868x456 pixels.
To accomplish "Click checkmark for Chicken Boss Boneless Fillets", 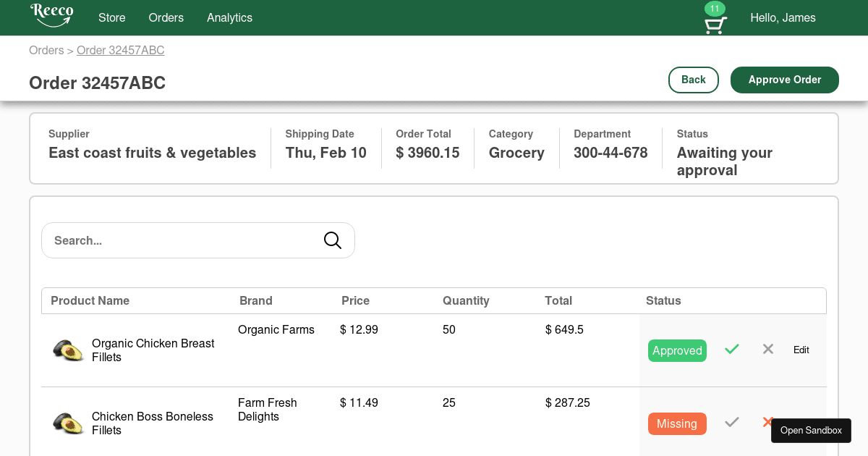I will click(x=732, y=423).
